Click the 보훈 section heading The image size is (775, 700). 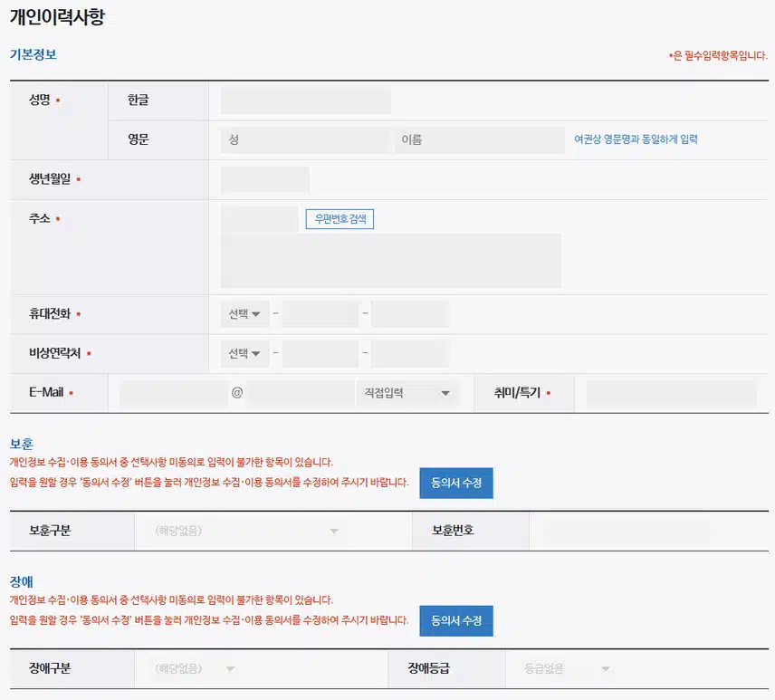click(x=21, y=444)
